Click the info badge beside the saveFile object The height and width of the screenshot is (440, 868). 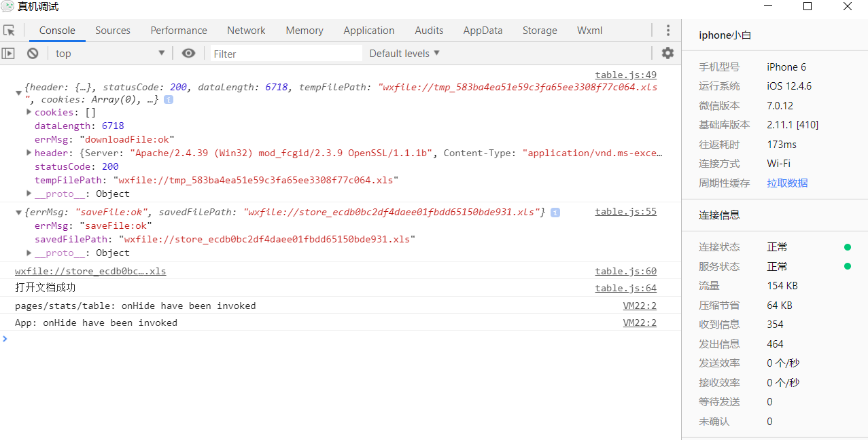point(555,213)
